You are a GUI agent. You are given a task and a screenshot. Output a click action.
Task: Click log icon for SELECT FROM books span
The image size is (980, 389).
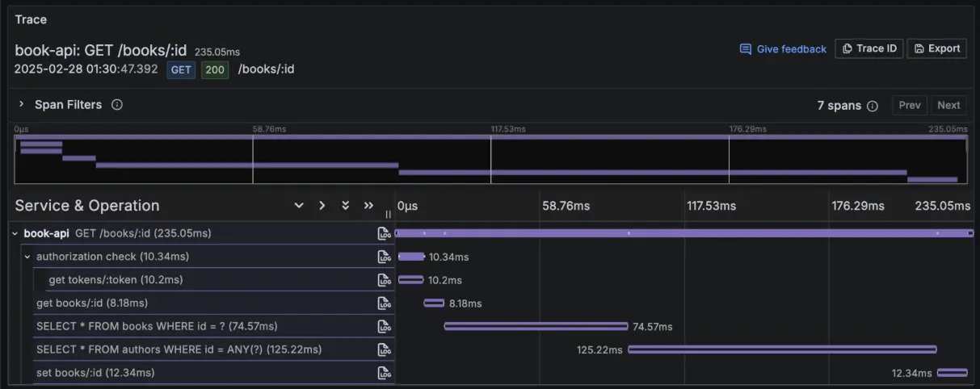(x=384, y=327)
